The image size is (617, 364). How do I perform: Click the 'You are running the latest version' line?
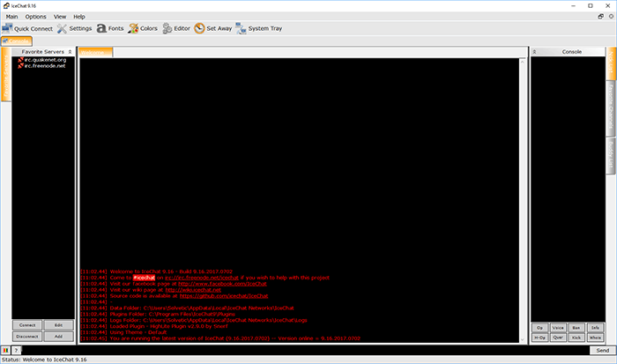click(x=220, y=338)
